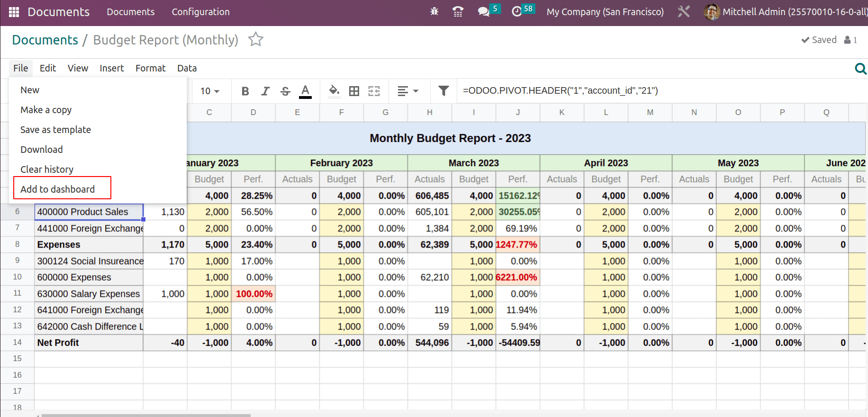Select the 1247.77% performance cell
The width and height of the screenshot is (868, 417).
click(518, 245)
